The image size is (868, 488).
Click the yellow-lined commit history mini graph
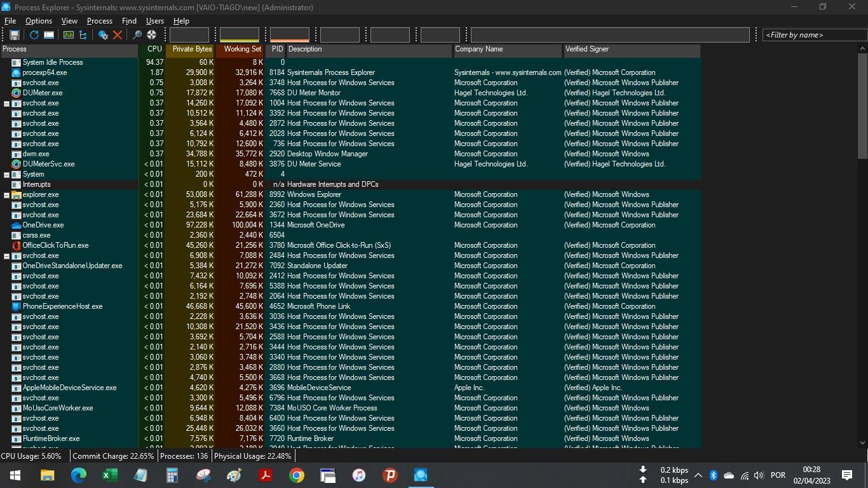pyautogui.click(x=239, y=35)
